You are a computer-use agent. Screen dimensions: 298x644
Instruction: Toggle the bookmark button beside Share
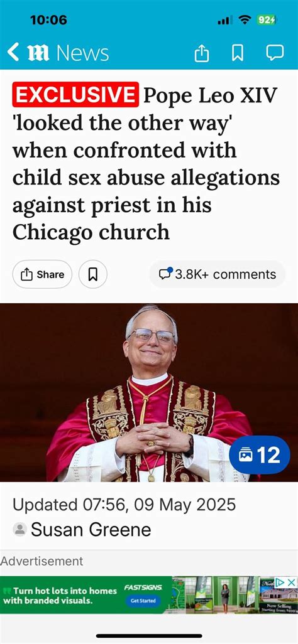coord(93,274)
